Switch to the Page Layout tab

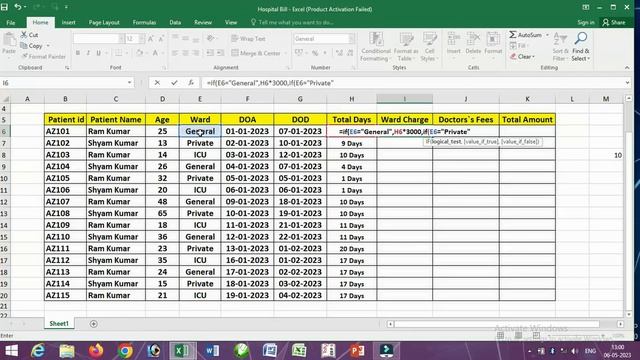tap(104, 22)
